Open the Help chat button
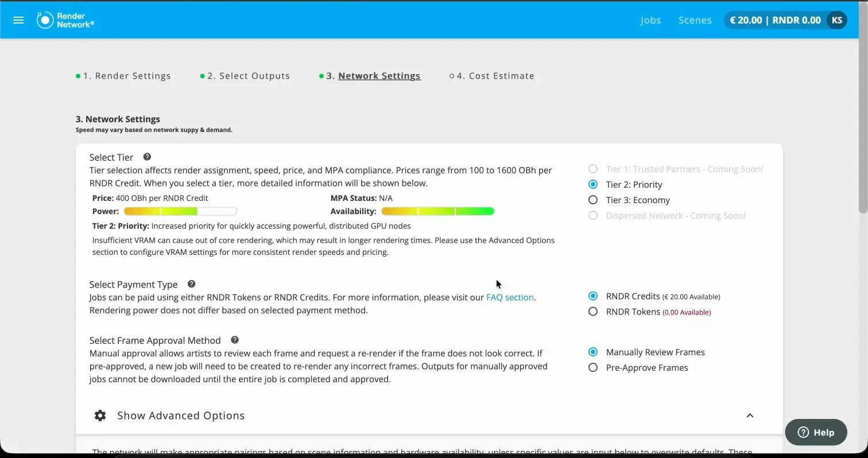868x458 pixels. coord(816,432)
